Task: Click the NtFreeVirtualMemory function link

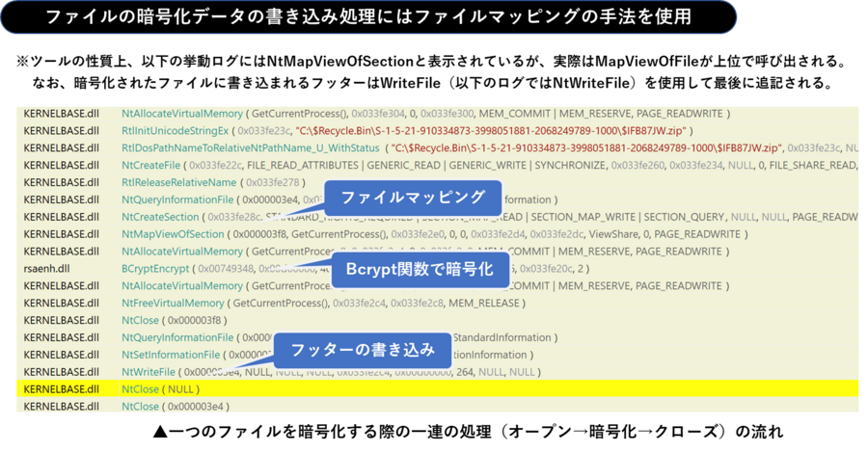Action: coord(174,303)
